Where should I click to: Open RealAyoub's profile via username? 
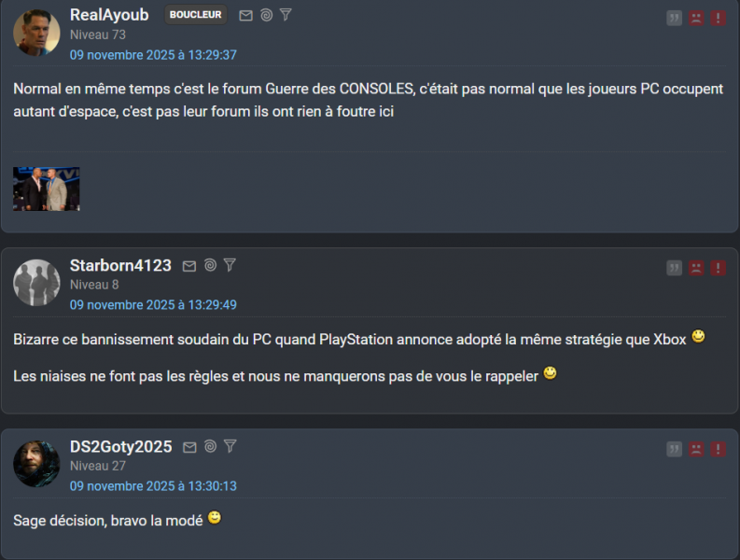pyautogui.click(x=109, y=15)
